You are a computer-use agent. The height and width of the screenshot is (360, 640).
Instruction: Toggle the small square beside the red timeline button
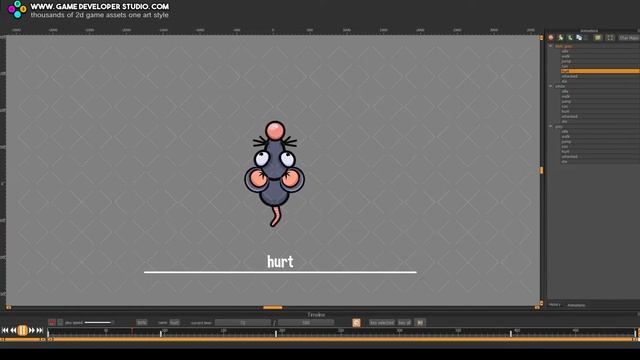(x=60, y=322)
